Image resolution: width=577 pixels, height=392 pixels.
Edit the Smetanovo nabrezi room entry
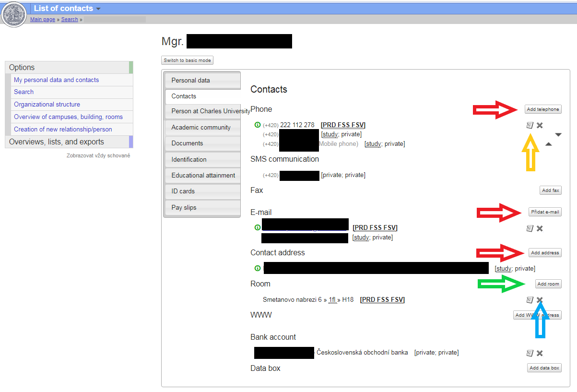coord(530,300)
